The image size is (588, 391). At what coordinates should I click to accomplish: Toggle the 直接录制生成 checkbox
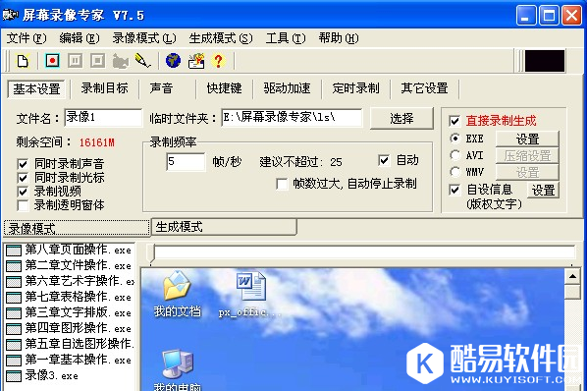454,121
